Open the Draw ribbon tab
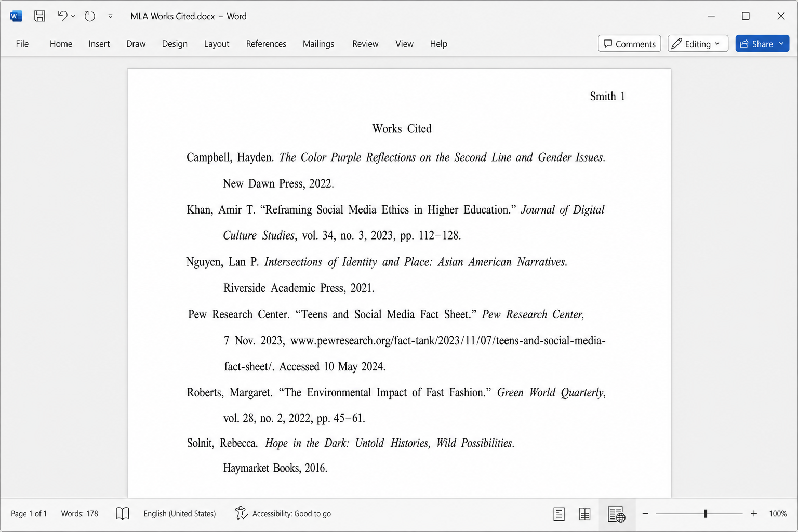Image resolution: width=798 pixels, height=532 pixels. (x=136, y=44)
